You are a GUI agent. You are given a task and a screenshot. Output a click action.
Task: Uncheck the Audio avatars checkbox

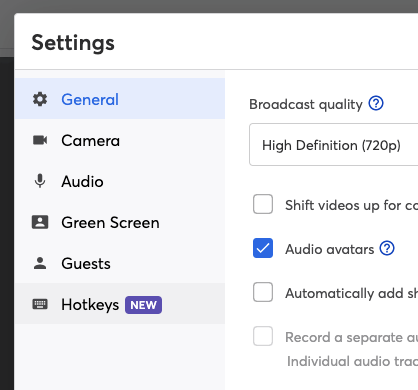click(263, 248)
